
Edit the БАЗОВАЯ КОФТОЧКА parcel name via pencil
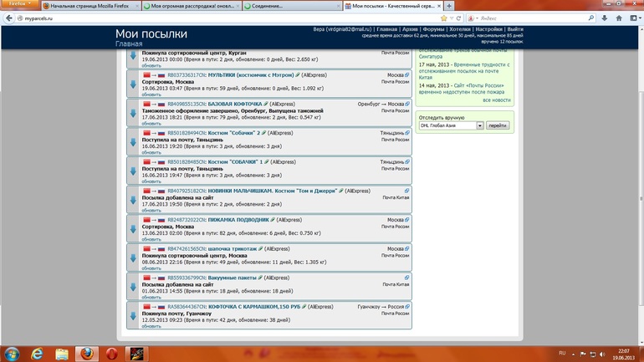pyautogui.click(x=266, y=104)
